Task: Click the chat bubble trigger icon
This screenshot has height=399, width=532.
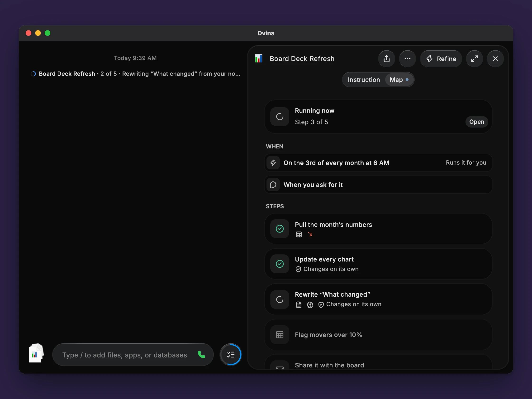Action: click(x=273, y=185)
